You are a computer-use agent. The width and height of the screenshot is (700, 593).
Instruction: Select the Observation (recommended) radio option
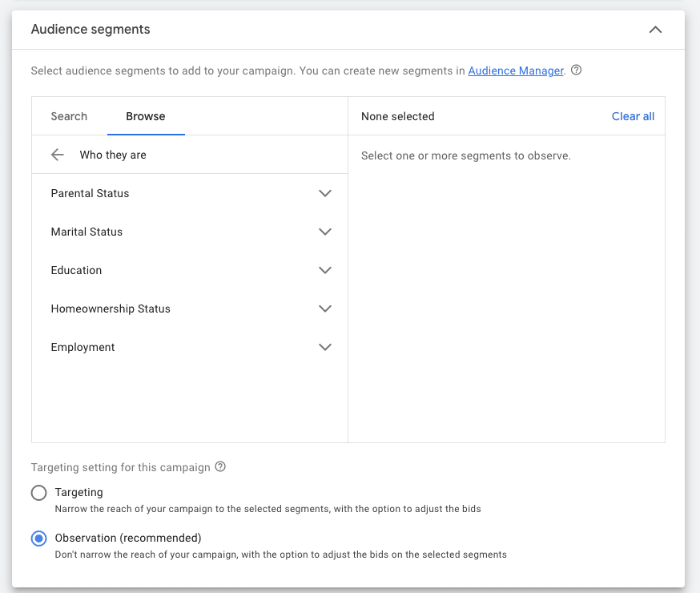click(x=38, y=538)
